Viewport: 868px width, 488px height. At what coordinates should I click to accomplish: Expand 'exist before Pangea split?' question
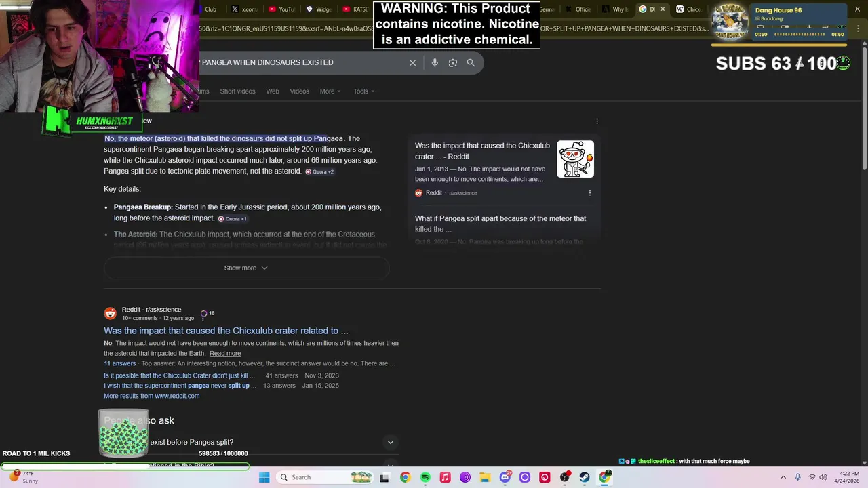click(251, 442)
